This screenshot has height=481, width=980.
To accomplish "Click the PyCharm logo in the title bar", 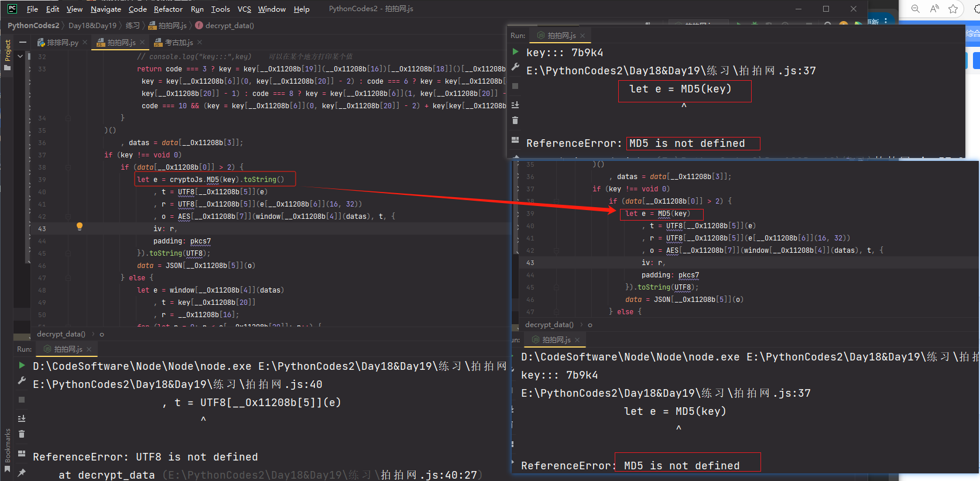I will (12, 9).
